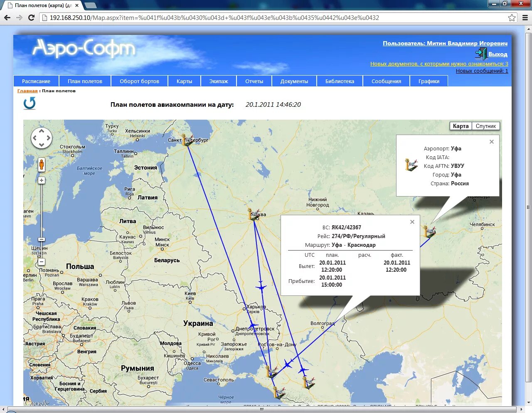Screen dimensions: 532x413
Task: Reload the page with browser refresh icon
Action: pos(31,17)
